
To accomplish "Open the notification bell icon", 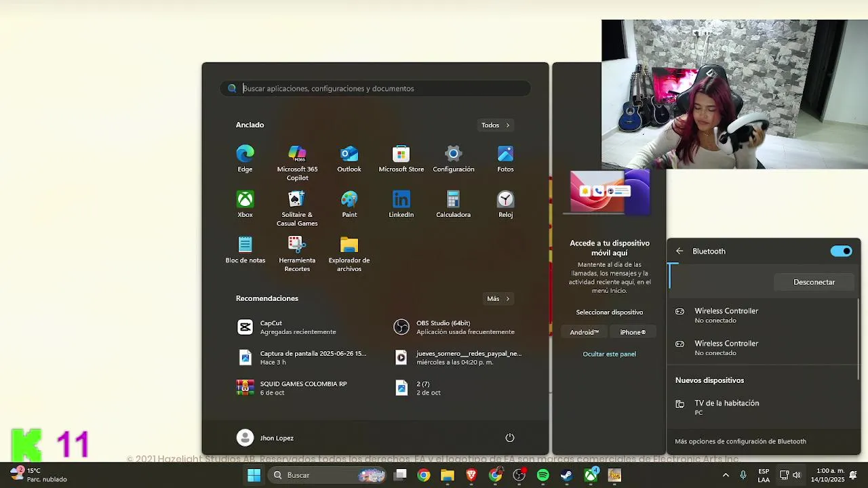I will pos(853,475).
